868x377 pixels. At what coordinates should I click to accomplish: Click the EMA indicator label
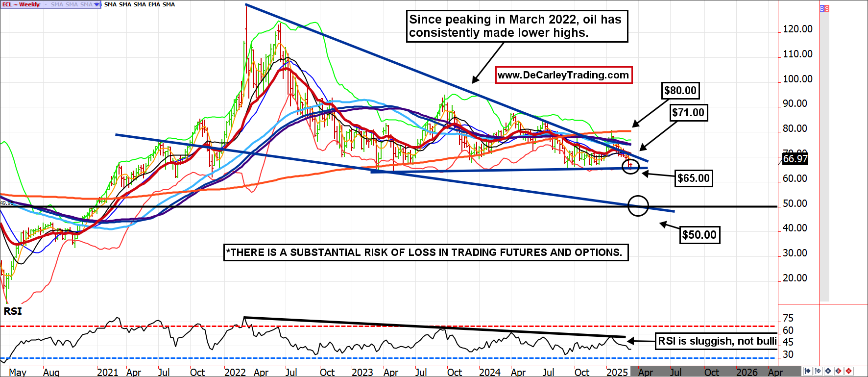pos(154,4)
